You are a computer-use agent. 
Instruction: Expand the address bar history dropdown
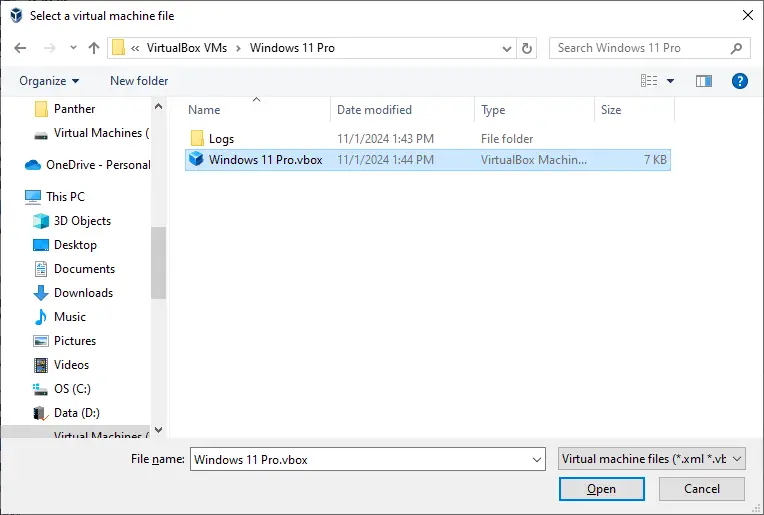point(507,48)
